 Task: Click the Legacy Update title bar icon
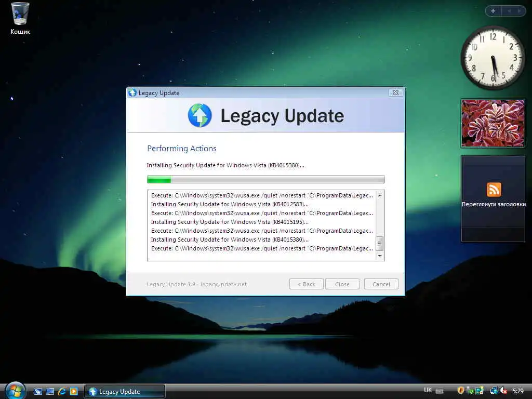click(x=132, y=92)
